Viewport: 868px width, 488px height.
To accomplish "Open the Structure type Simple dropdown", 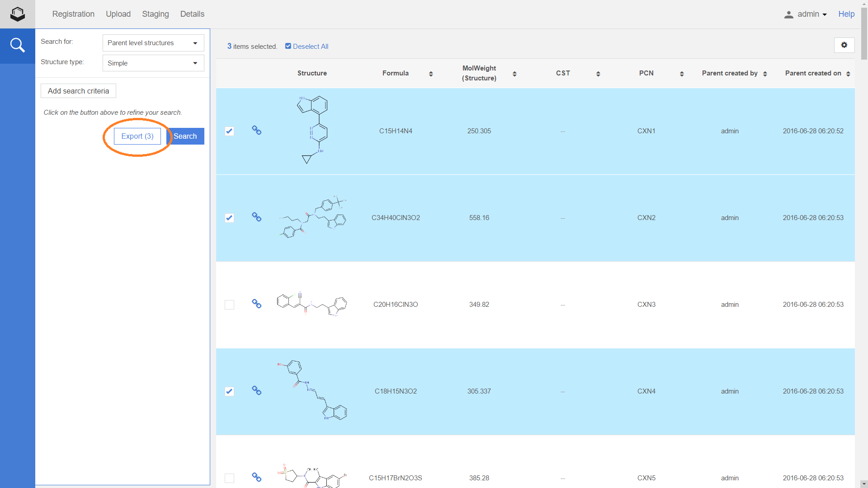I will (x=153, y=63).
